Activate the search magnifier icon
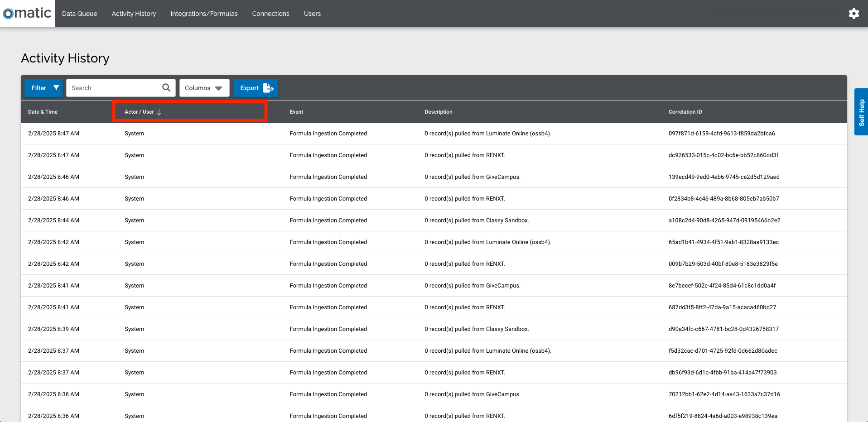 tap(165, 87)
